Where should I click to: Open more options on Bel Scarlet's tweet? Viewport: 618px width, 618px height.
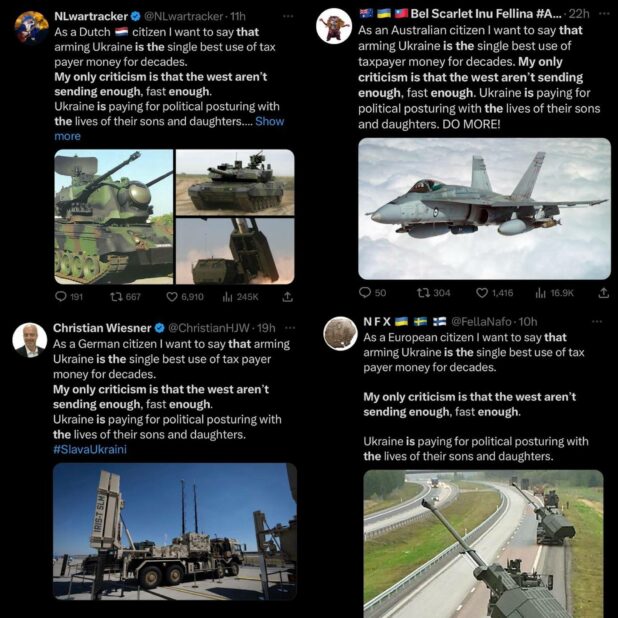(x=603, y=12)
